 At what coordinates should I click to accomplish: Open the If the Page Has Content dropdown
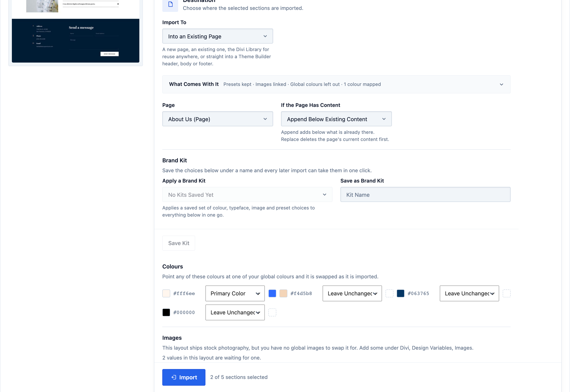click(336, 119)
